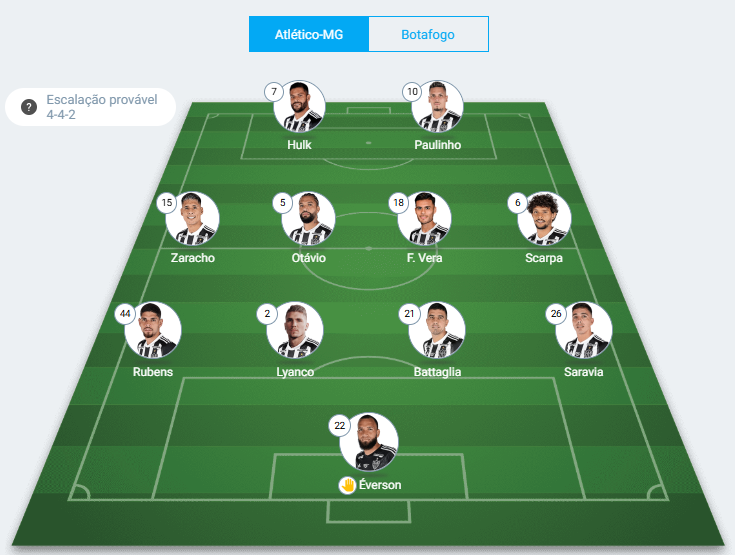Viewport: 735px width, 555px height.
Task: Click the goalkeeper glove icon beside Éverson
Action: click(x=347, y=485)
